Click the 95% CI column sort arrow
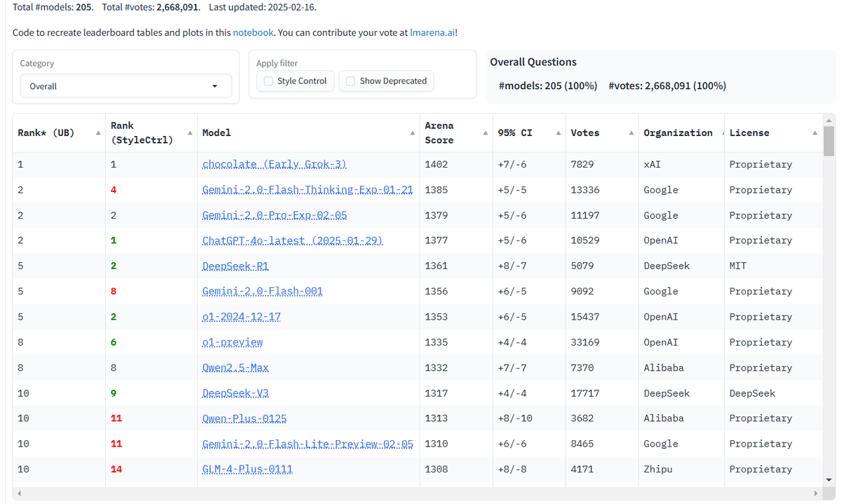Image resolution: width=842 pixels, height=504 pixels. (557, 132)
